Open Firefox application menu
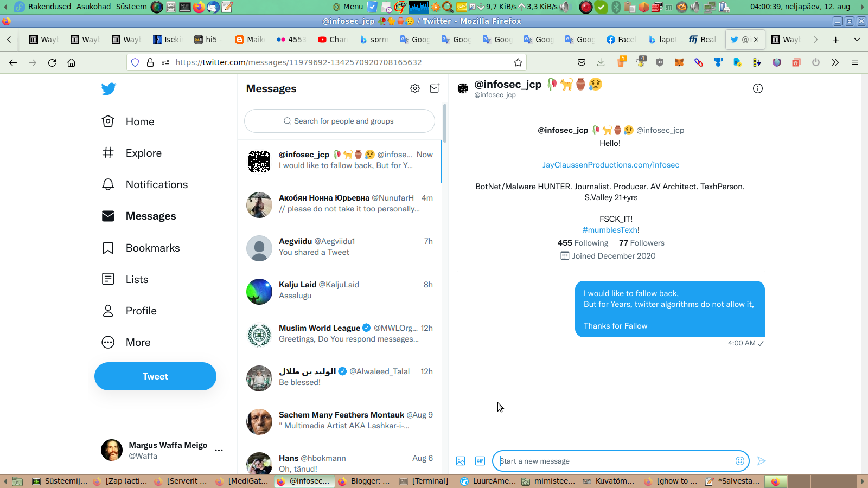This screenshot has width=868, height=488. 855,62
